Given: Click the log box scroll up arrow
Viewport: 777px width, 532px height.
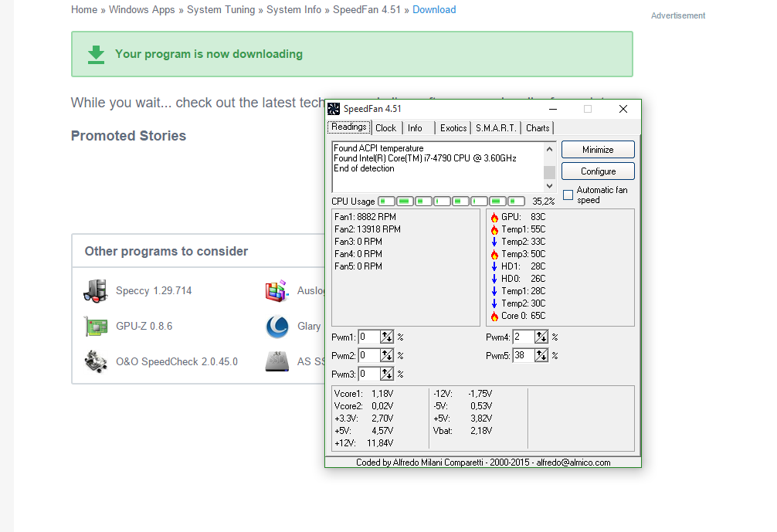Looking at the screenshot, I should pos(549,149).
